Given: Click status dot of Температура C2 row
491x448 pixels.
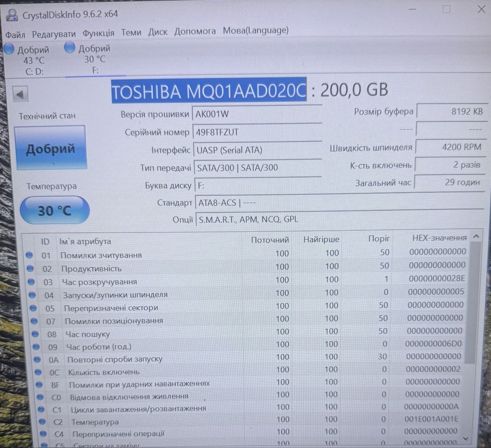Looking at the screenshot, I should (42, 422).
